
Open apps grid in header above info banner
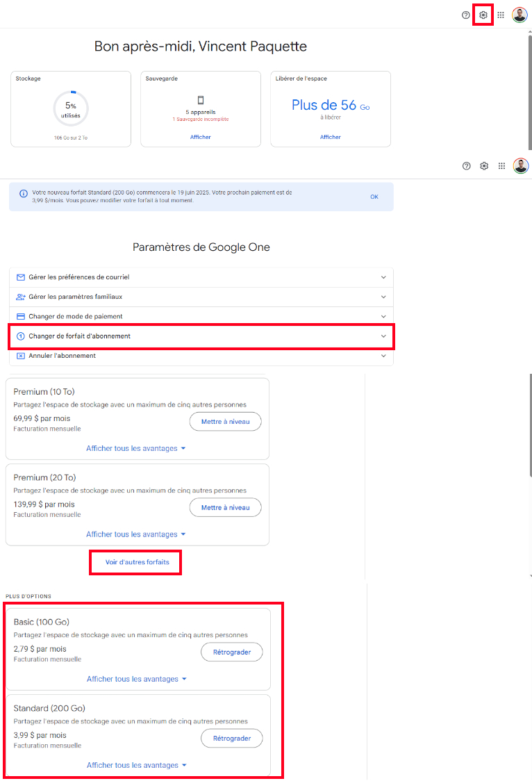tap(501, 166)
